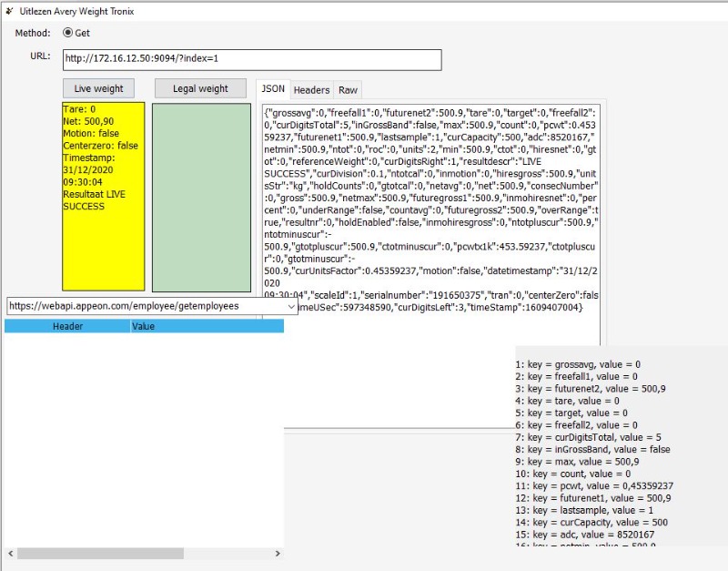Click the application icon in title bar
Viewport: 728px width, 571px height.
[8, 9]
